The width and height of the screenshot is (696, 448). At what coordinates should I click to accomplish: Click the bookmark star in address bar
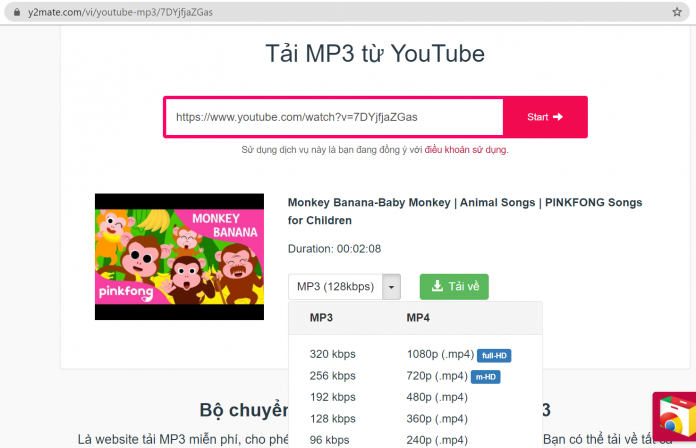click(677, 12)
